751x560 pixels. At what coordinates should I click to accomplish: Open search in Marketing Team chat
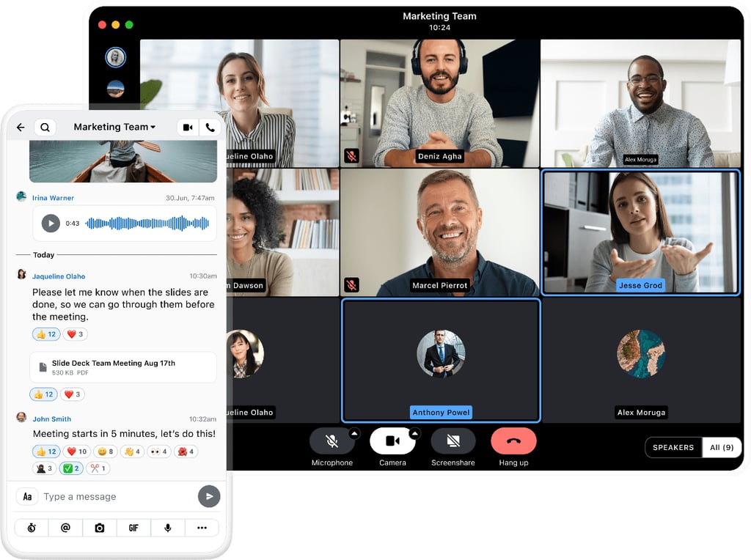coord(45,128)
